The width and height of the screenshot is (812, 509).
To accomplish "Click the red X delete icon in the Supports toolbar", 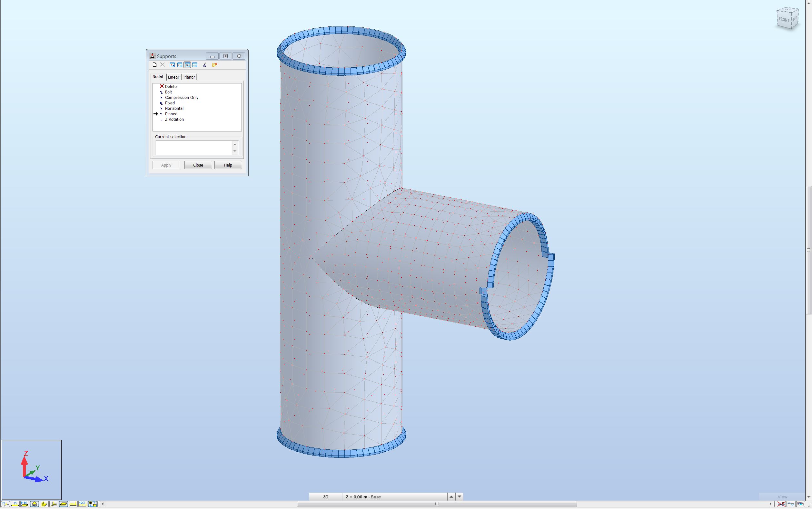I will coord(163,65).
